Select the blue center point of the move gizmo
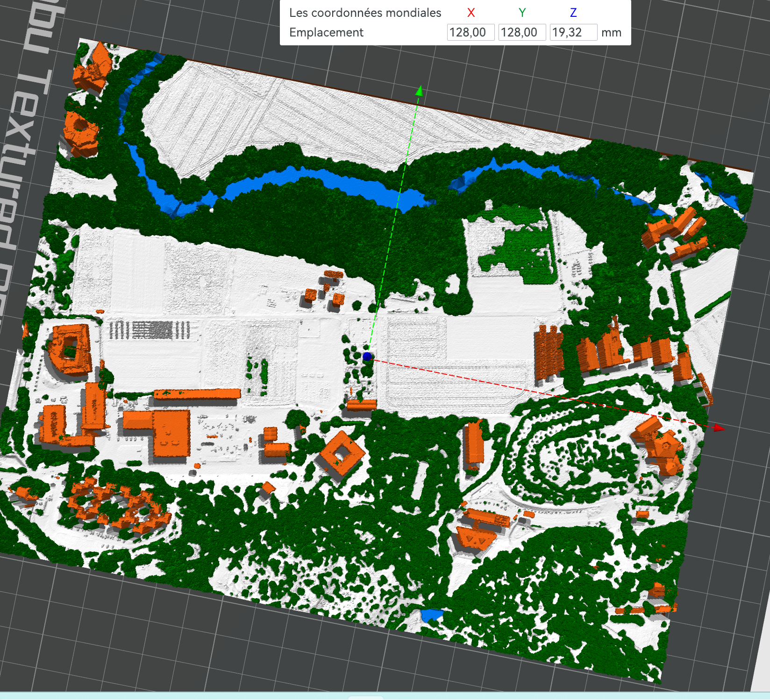Screen dimensions: 770x700 [x=367, y=357]
